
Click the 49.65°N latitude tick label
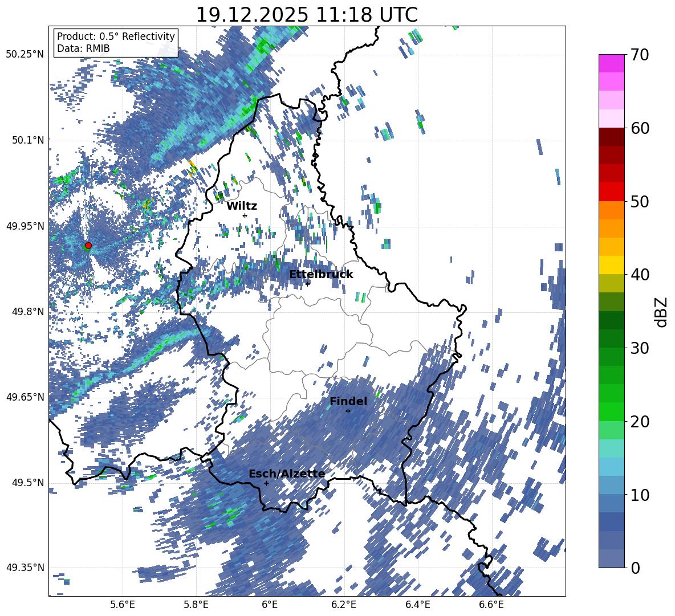pos(25,397)
